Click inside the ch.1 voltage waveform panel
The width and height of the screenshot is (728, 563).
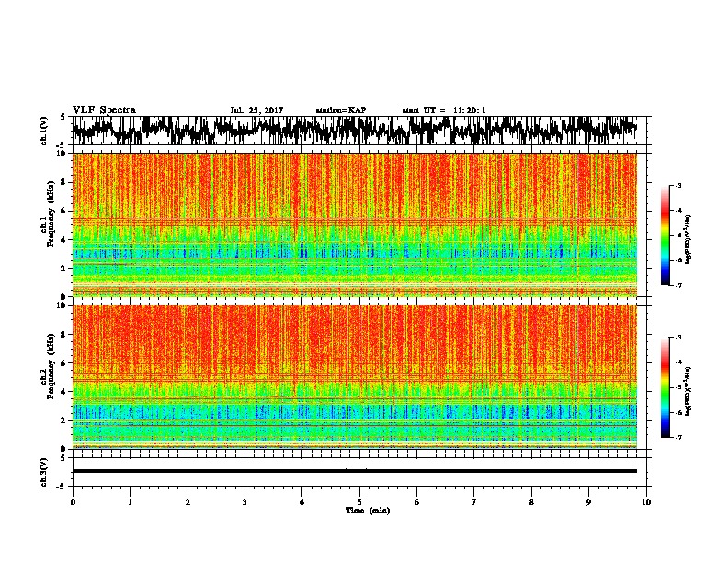click(x=359, y=131)
